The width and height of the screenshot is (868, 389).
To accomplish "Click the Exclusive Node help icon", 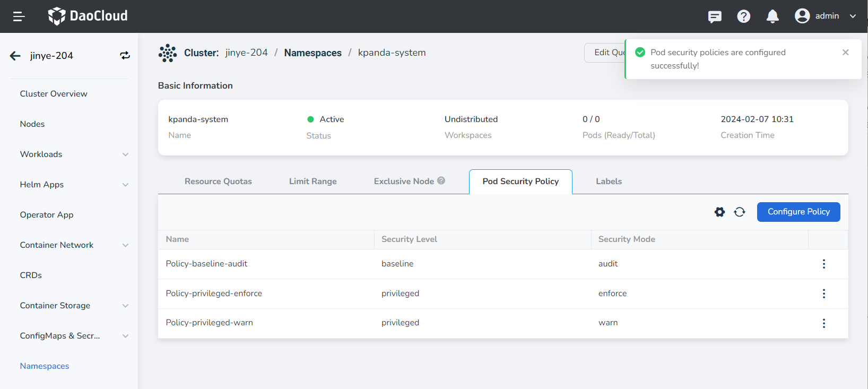I will coord(441,181).
